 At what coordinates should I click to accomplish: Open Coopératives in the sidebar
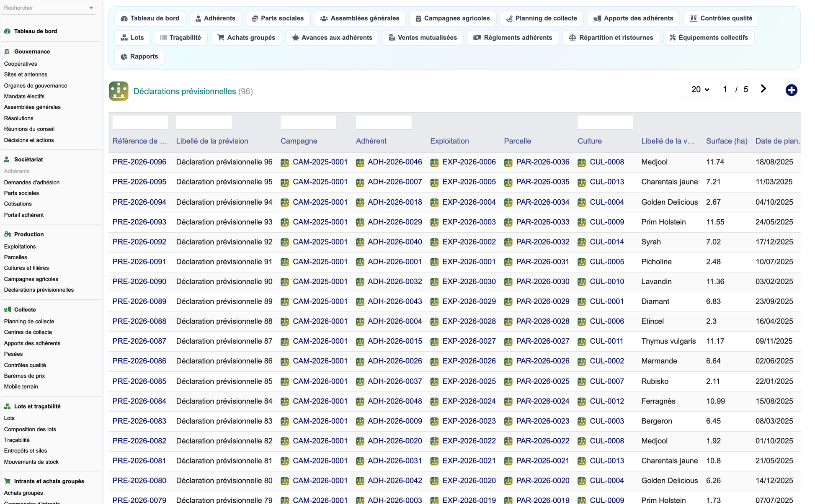(21, 64)
